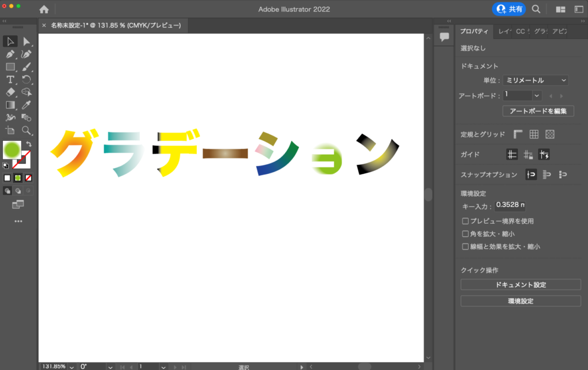Select the Paintbrush tool
The height and width of the screenshot is (370, 588).
pos(27,67)
